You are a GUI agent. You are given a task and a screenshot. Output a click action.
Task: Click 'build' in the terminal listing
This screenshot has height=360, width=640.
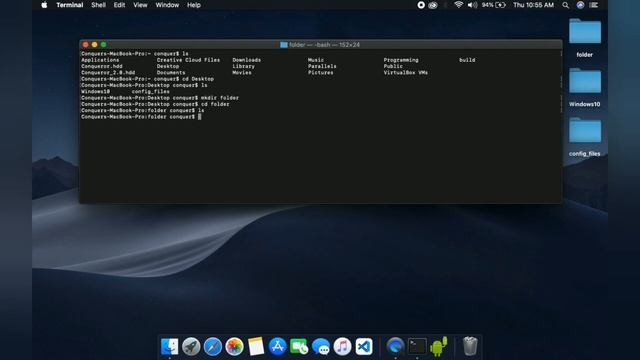point(467,60)
